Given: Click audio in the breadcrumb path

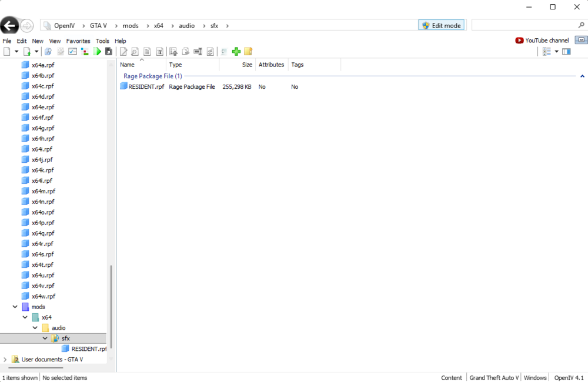Looking at the screenshot, I should [x=187, y=25].
